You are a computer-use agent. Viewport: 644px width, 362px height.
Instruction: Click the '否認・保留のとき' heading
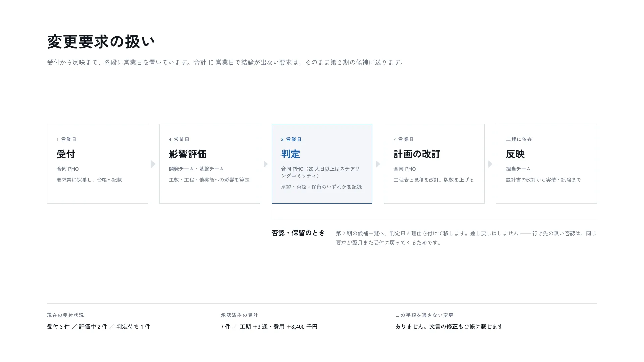(298, 233)
